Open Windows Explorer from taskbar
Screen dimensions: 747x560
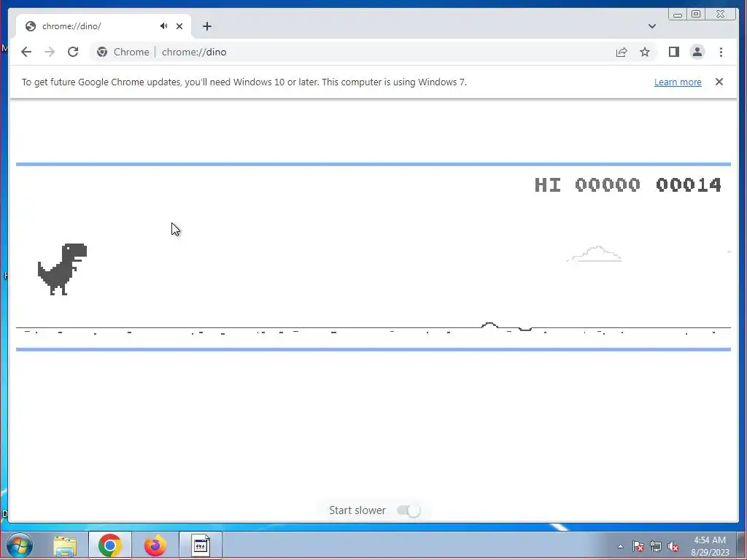[x=65, y=545]
